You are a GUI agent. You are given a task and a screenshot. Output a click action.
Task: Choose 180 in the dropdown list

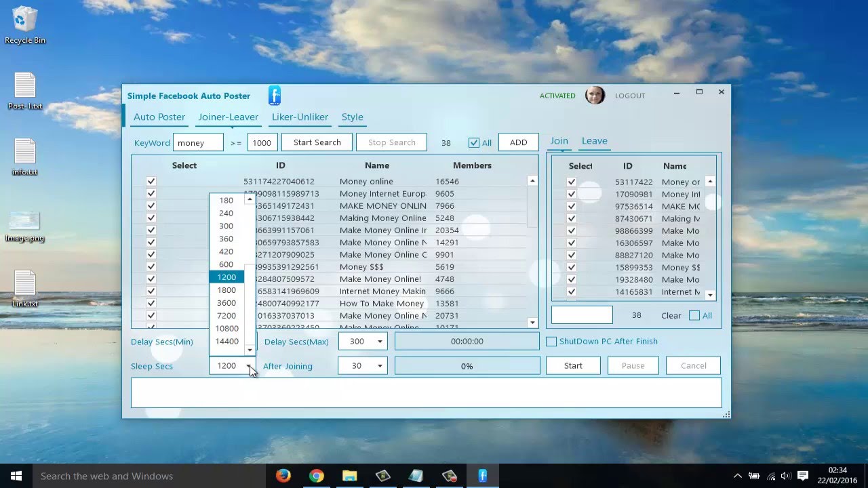[x=226, y=201]
